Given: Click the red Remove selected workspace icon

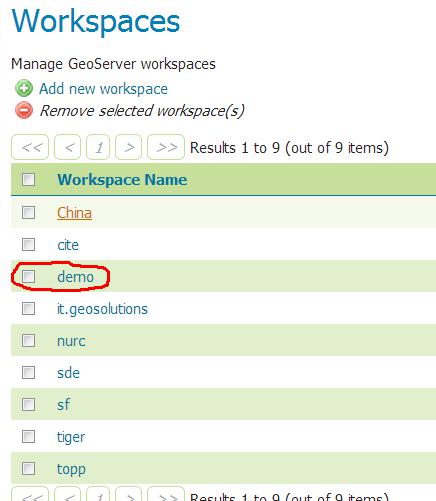Looking at the screenshot, I should tap(24, 110).
